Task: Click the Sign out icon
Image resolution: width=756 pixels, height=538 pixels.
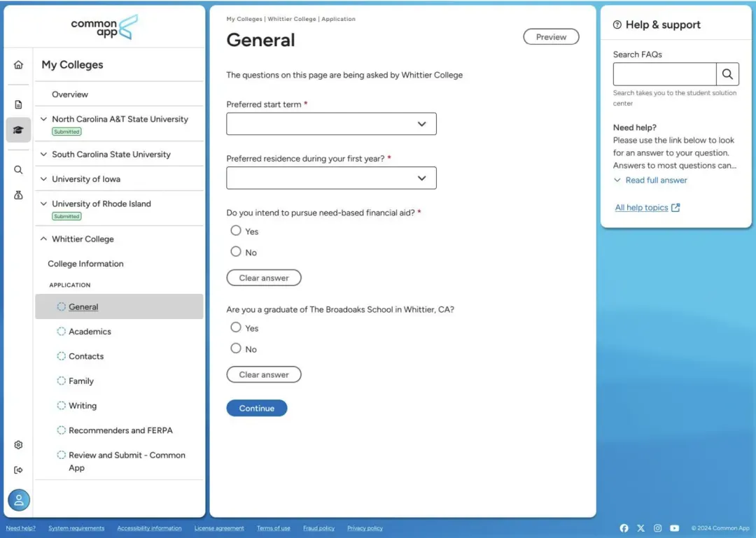Action: pyautogui.click(x=18, y=469)
